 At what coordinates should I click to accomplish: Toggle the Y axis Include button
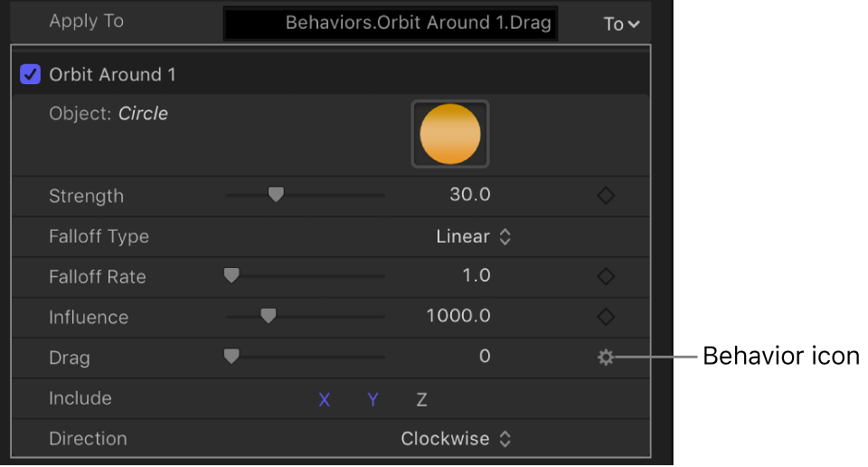coord(373,399)
